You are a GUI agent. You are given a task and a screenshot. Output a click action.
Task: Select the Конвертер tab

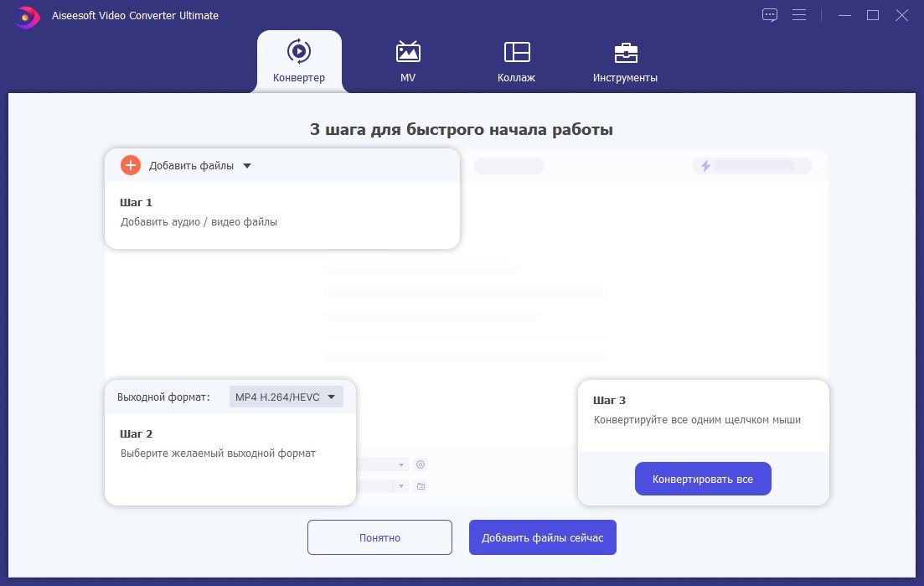[299, 61]
